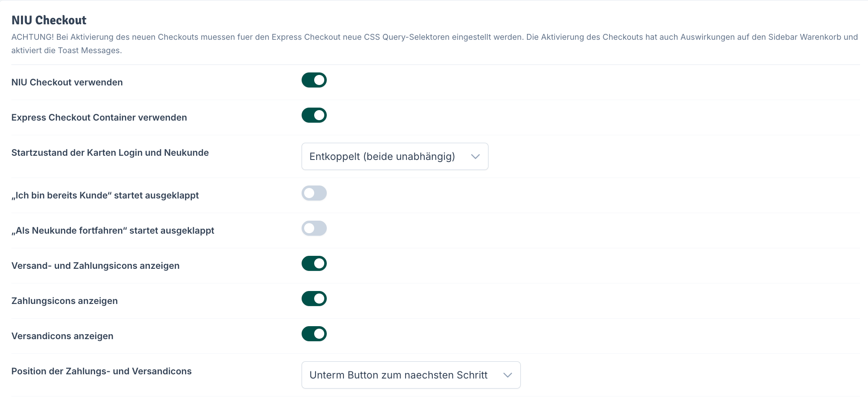The image size is (868, 412).
Task: Click the "Versandicons anzeigen" label
Action: (62, 336)
